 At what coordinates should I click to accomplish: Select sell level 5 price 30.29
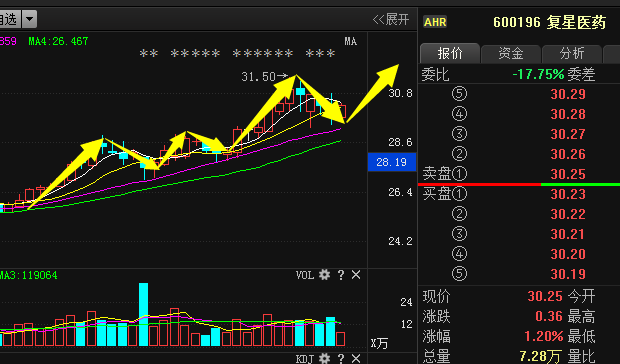point(568,94)
